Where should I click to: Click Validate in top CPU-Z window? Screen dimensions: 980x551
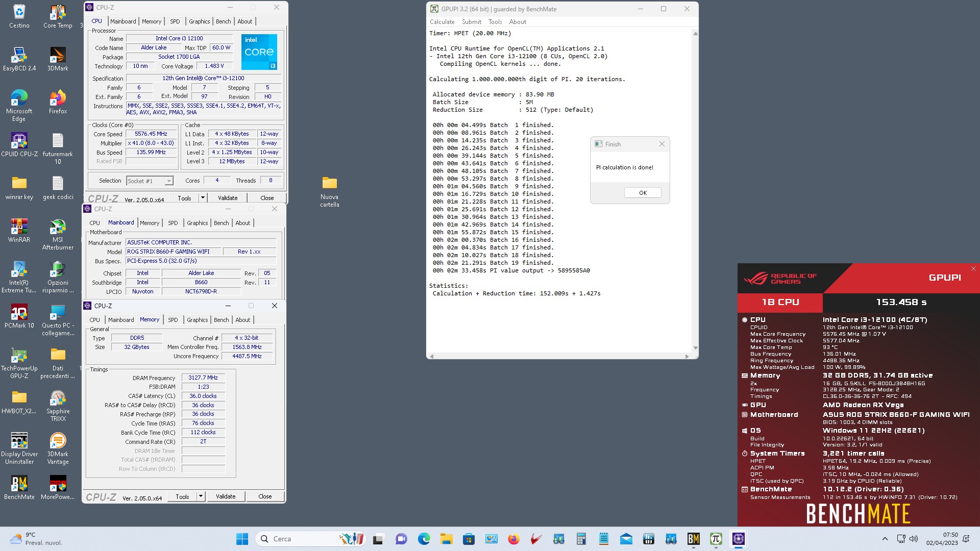[228, 198]
